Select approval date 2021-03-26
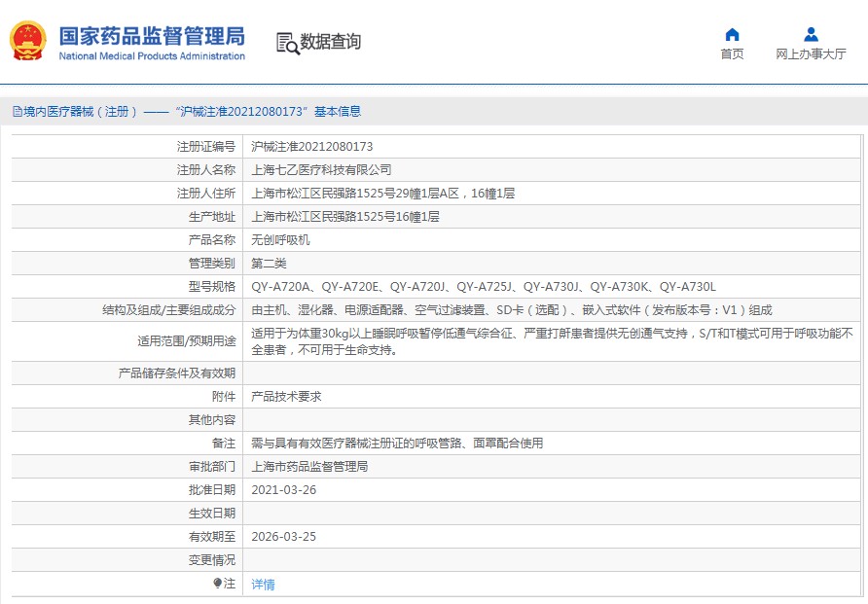Viewport: 868px width, 604px height. [283, 490]
